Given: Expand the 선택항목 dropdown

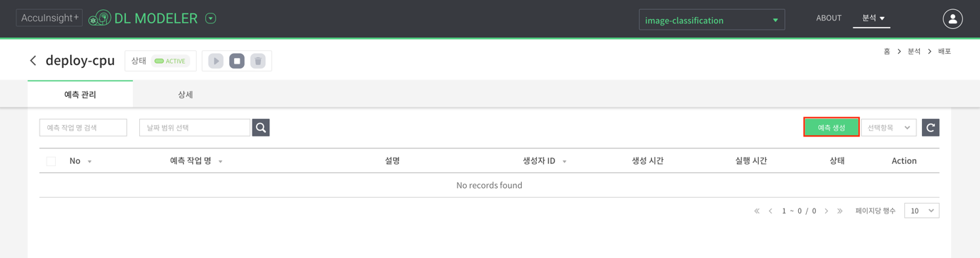Looking at the screenshot, I should point(889,127).
